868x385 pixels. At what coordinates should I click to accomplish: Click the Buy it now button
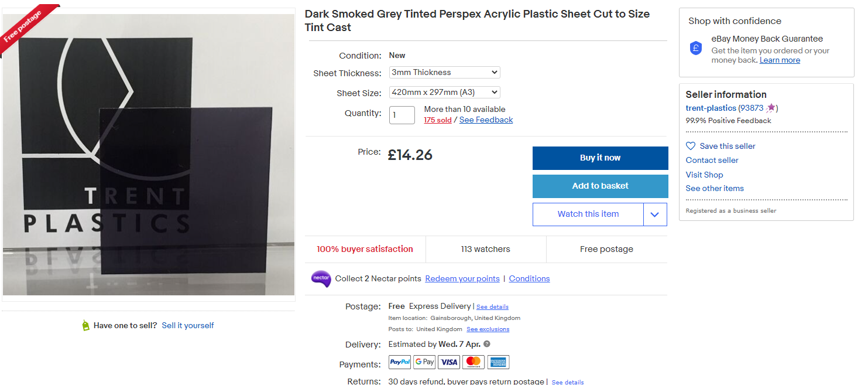pos(600,158)
